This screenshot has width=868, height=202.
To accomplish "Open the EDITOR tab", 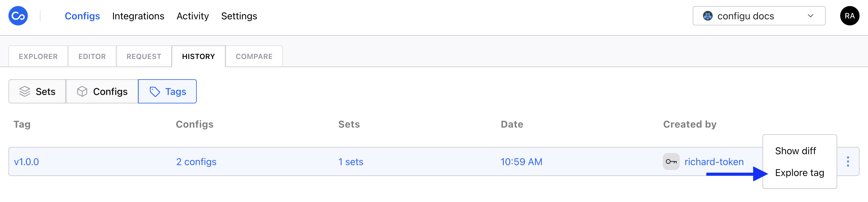I will 92,56.
